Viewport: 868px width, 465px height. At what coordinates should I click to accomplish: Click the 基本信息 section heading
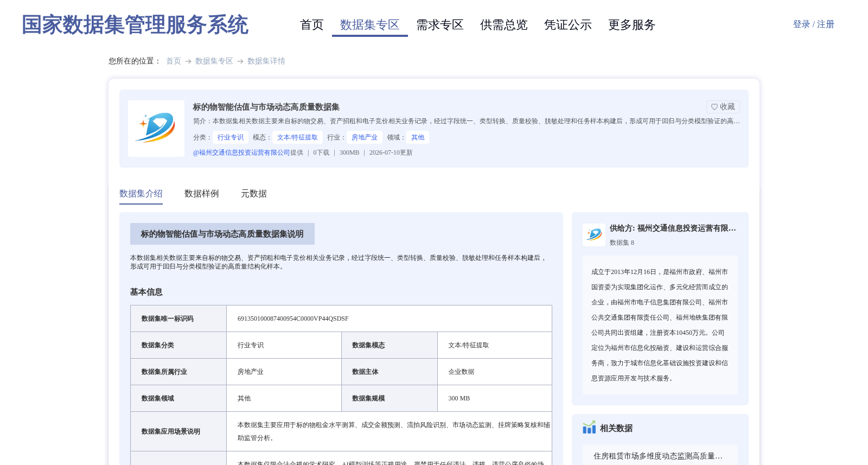coord(146,292)
